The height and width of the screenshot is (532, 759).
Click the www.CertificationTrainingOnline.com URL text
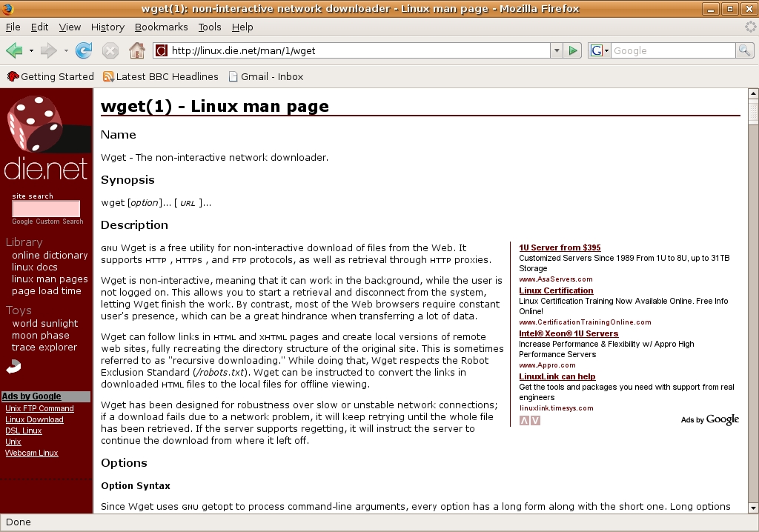[586, 322]
